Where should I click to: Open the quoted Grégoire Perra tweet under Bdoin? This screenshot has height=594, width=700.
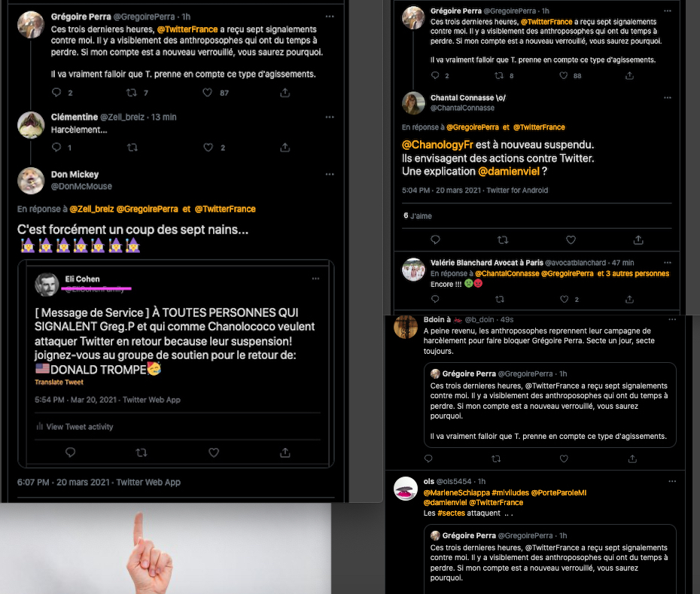click(549, 405)
